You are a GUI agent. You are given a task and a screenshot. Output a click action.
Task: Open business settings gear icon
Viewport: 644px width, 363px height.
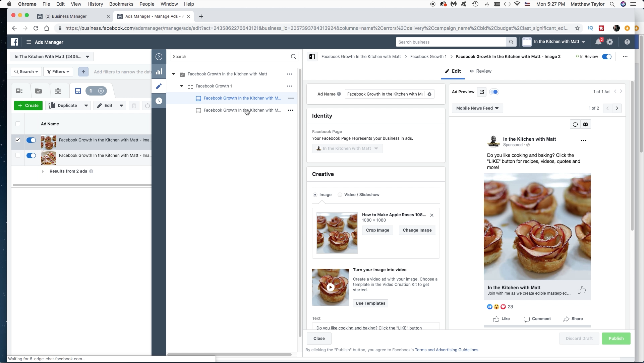(x=610, y=42)
